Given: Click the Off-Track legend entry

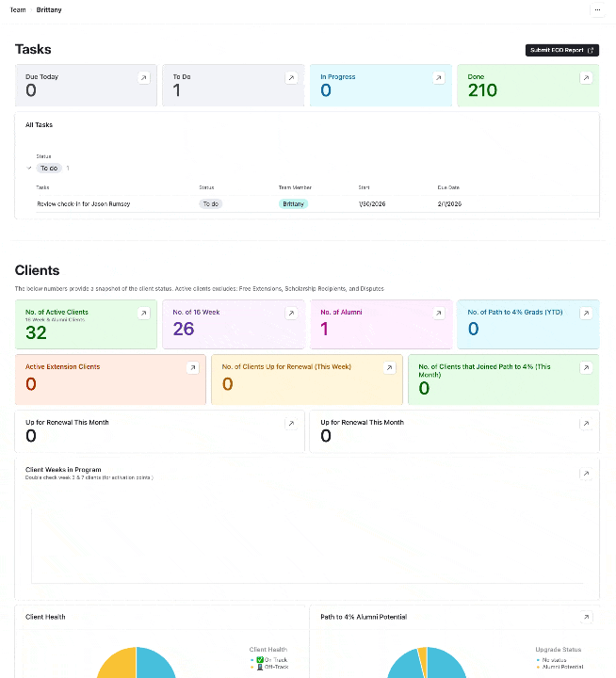Looking at the screenshot, I should pos(269,667).
